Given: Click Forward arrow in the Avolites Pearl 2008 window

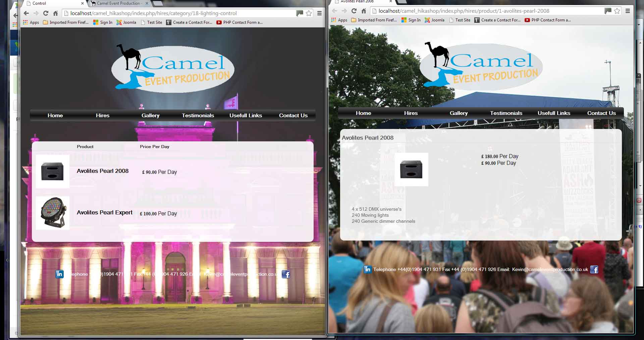Looking at the screenshot, I should [344, 11].
